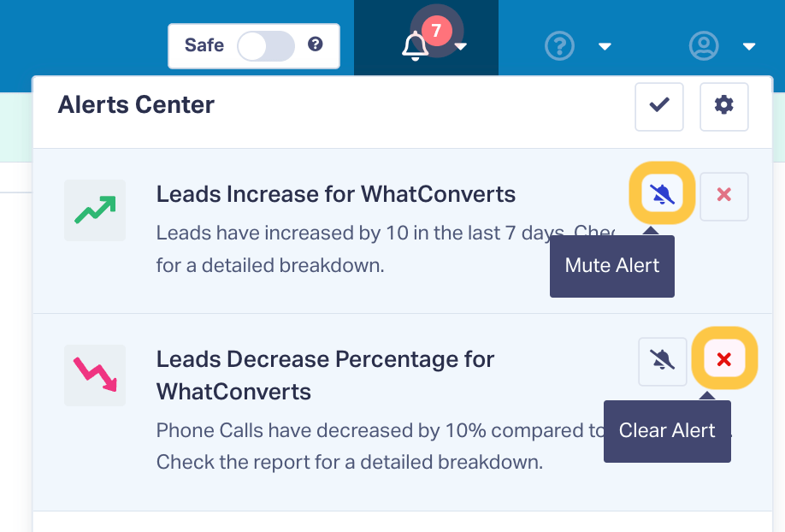Image resolution: width=785 pixels, height=532 pixels.
Task: Click the notifications bell icon
Action: 415,46
